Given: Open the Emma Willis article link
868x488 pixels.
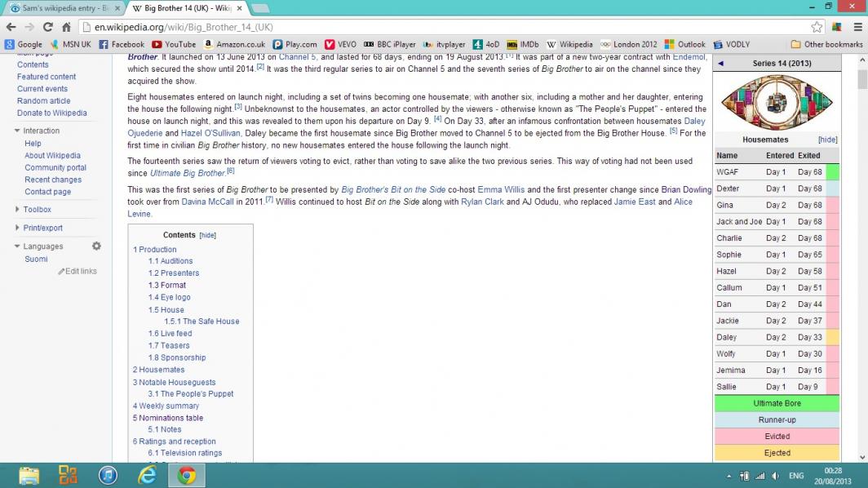Looking at the screenshot, I should (x=502, y=189).
